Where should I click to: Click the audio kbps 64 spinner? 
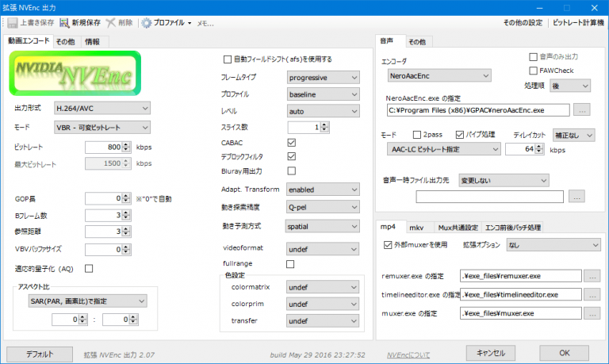pyautogui.click(x=538, y=149)
